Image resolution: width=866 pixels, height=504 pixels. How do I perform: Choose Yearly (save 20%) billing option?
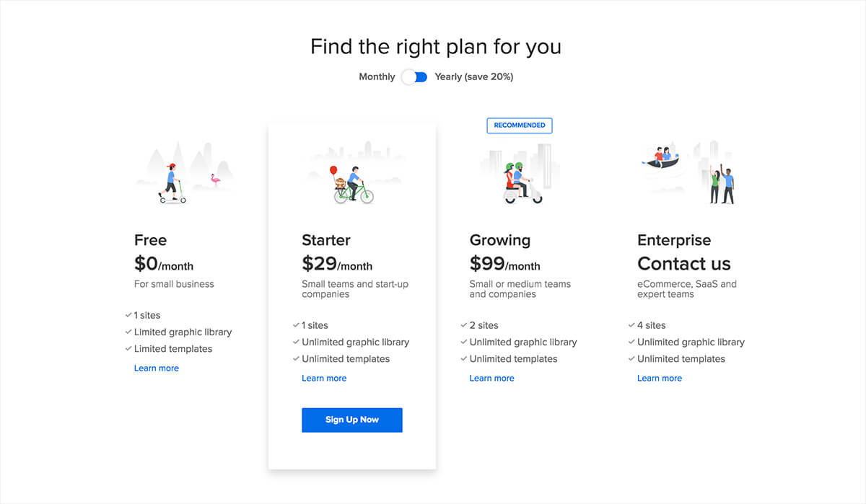473,77
